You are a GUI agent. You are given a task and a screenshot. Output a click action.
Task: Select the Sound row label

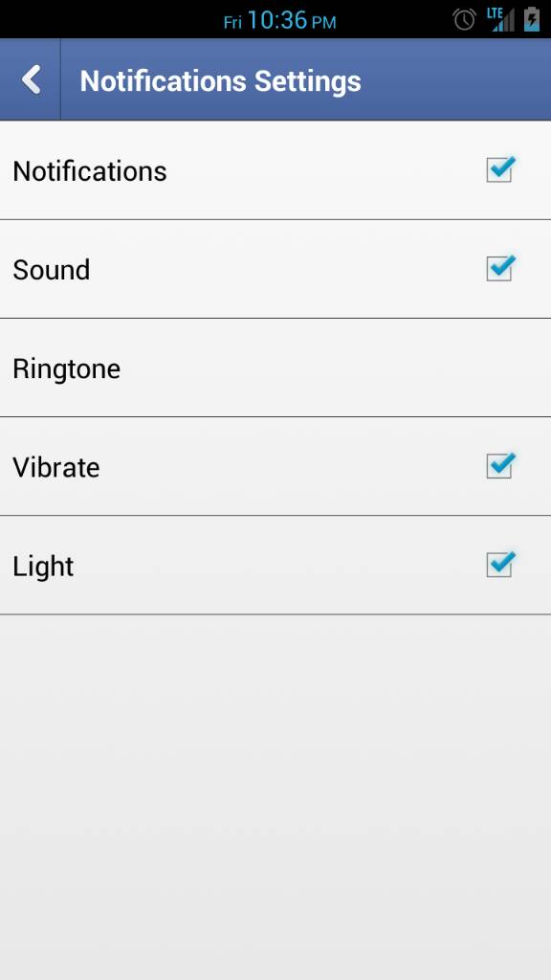pyautogui.click(x=52, y=270)
